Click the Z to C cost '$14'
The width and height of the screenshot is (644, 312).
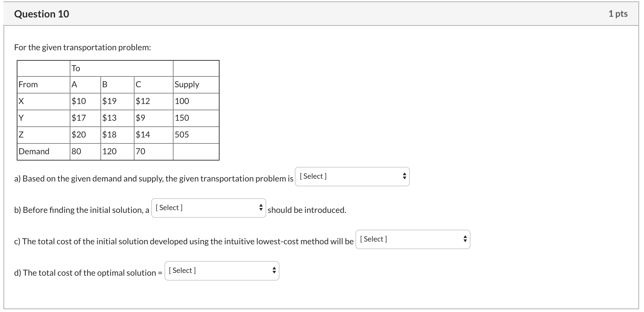pos(143,135)
